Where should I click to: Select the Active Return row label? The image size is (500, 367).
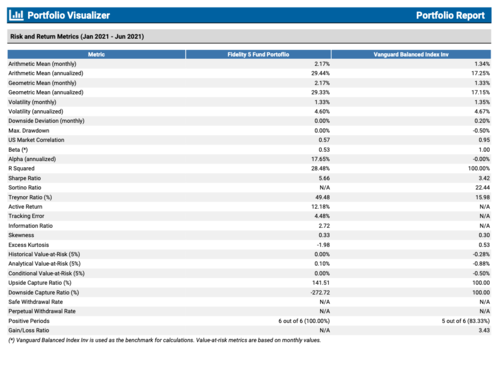point(25,207)
